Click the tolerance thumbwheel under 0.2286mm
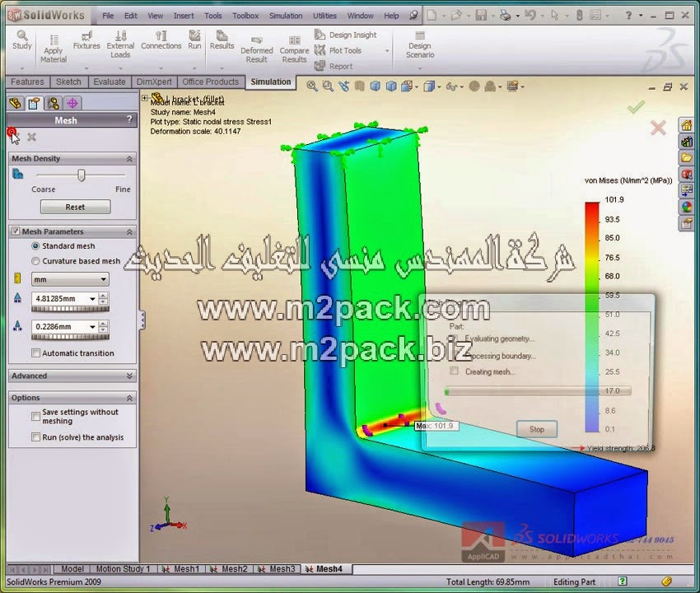The height and width of the screenshot is (593, 700). (70, 337)
